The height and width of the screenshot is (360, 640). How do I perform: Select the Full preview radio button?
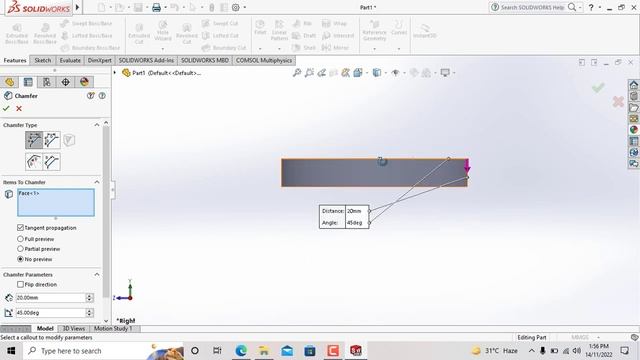(20, 239)
